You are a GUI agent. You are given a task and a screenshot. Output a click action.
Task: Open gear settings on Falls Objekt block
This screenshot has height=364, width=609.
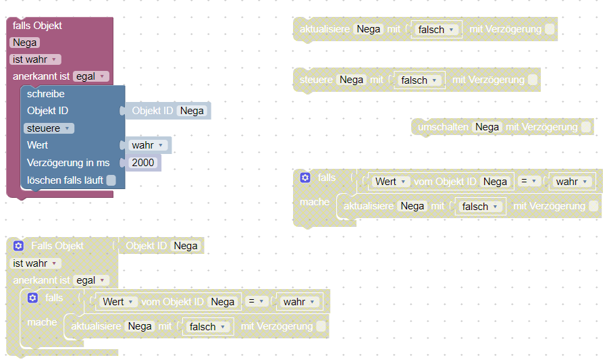(18, 246)
